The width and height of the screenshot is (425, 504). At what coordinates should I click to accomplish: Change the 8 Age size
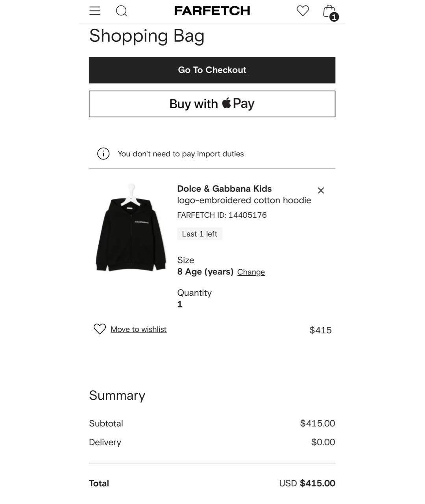click(251, 272)
